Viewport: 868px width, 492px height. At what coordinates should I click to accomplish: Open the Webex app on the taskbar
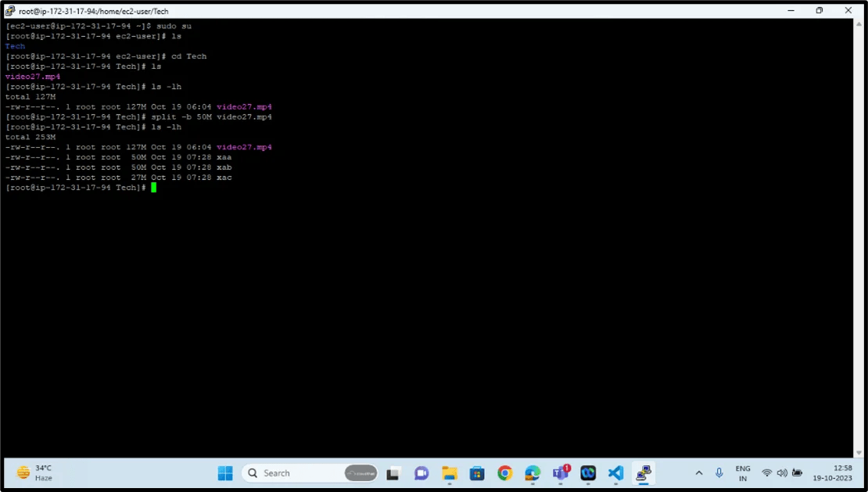(588, 473)
